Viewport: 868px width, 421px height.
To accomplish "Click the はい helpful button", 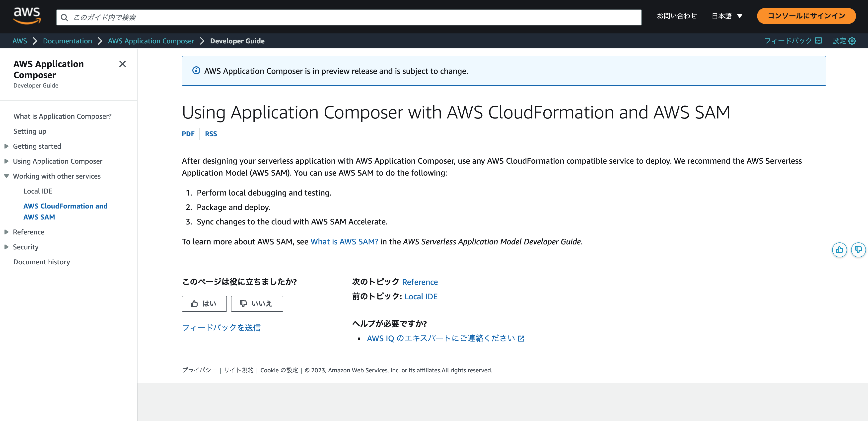I will [204, 304].
